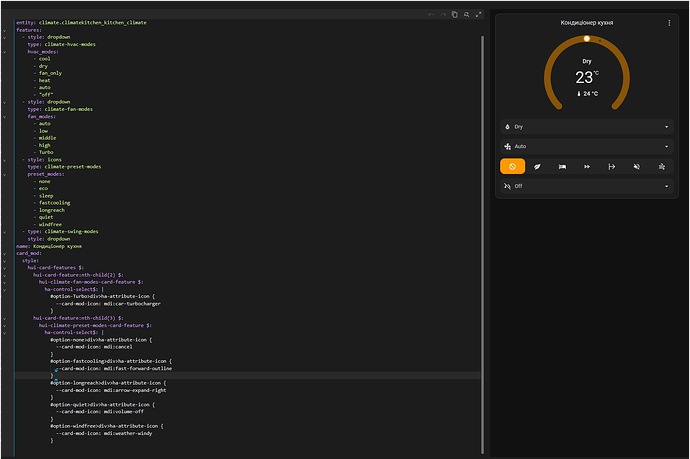
Task: Click the white temperature handle on the dial
Action: point(587,39)
